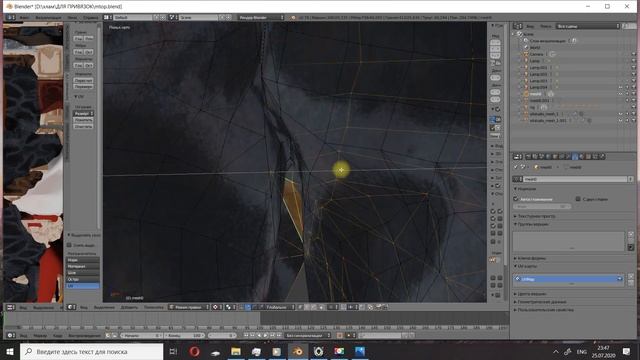
Task: Click the mesh data name input field
Action: tap(575, 179)
